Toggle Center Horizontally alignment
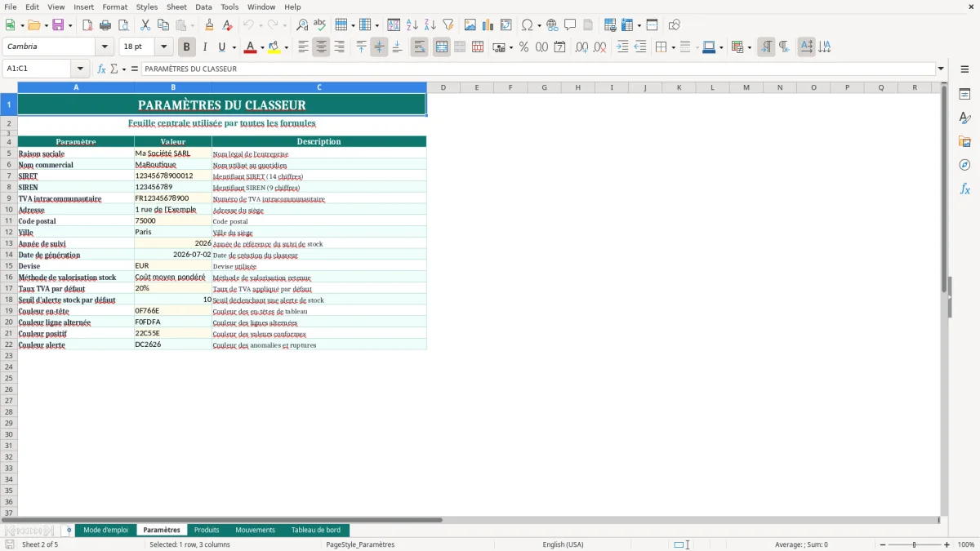 click(321, 47)
